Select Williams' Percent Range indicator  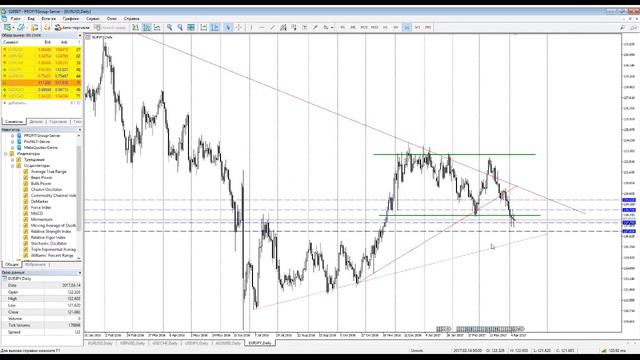(x=52, y=256)
